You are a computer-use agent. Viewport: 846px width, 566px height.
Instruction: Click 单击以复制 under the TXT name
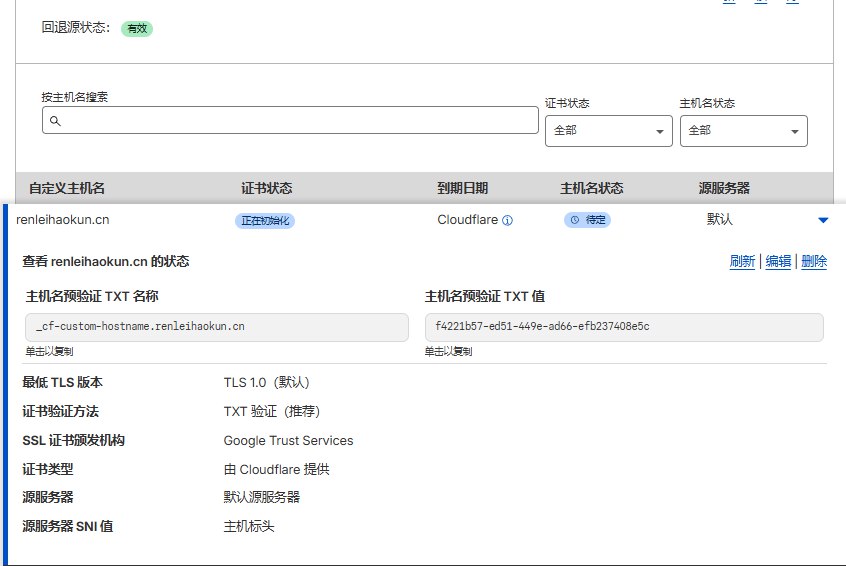pos(49,352)
